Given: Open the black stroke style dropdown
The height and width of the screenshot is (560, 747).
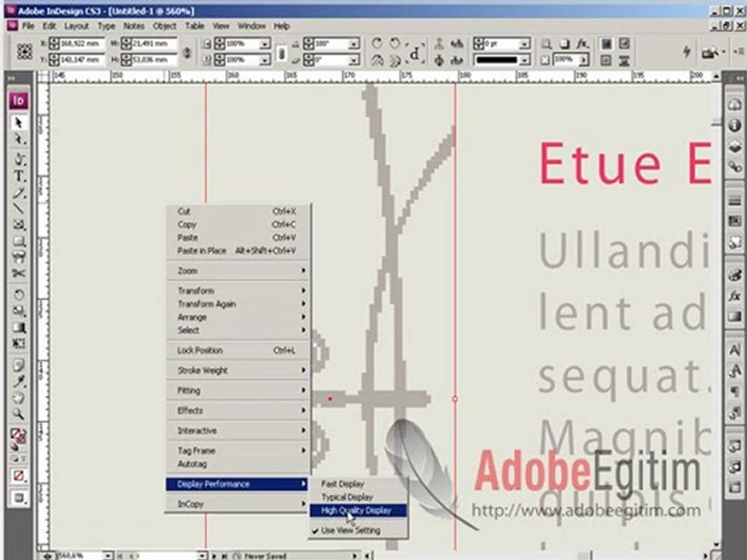Looking at the screenshot, I should click(524, 60).
